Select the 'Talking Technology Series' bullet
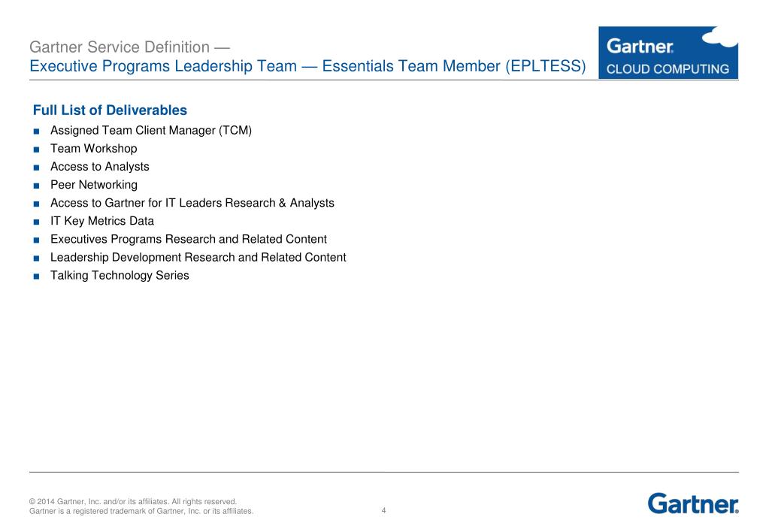Screen dimensions: 769x532 click(120, 276)
